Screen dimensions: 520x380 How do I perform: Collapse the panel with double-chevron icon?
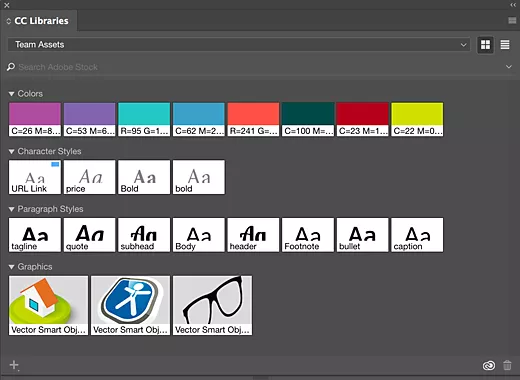[513, 5]
